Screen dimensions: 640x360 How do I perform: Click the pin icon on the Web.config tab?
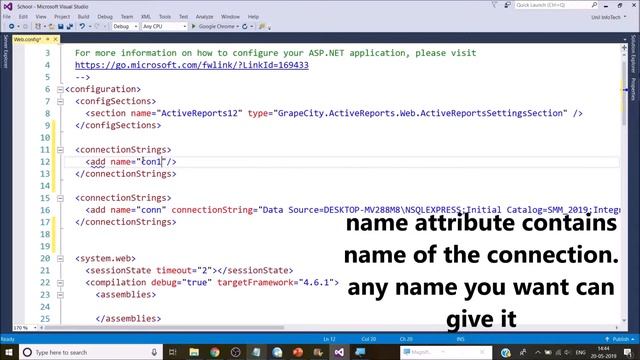48,39
